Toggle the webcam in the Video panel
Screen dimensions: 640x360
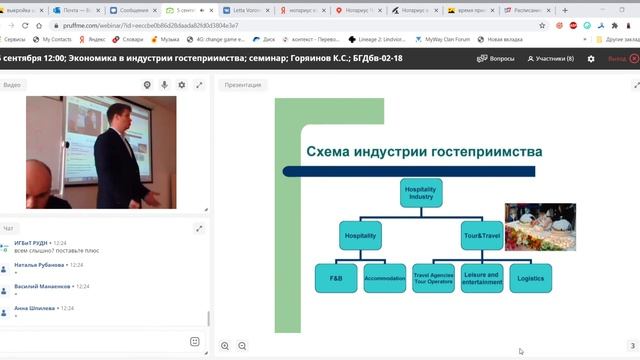147,85
